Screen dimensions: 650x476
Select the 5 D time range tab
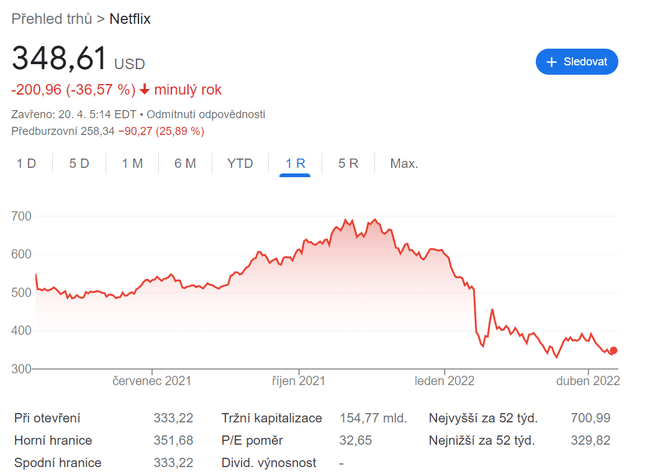click(79, 163)
